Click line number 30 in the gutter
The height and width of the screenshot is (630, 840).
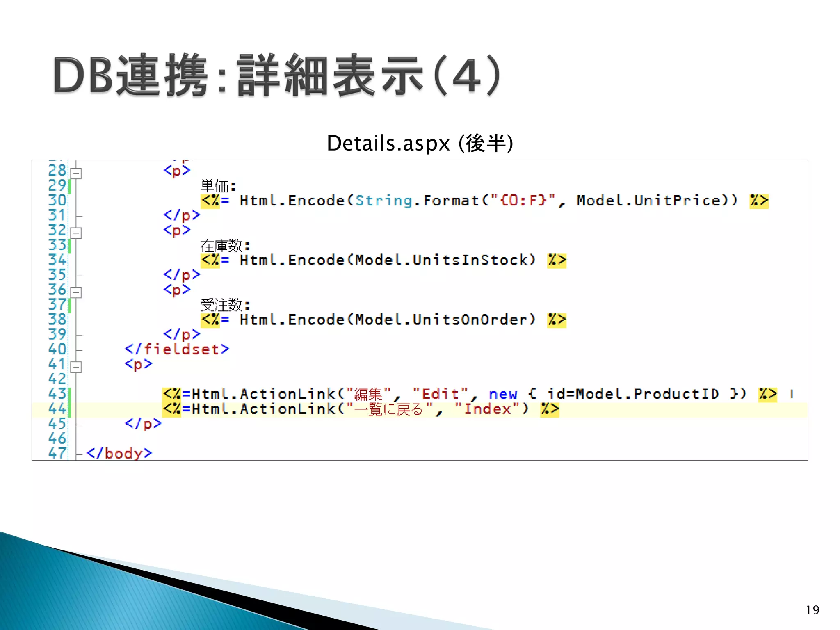[57, 200]
